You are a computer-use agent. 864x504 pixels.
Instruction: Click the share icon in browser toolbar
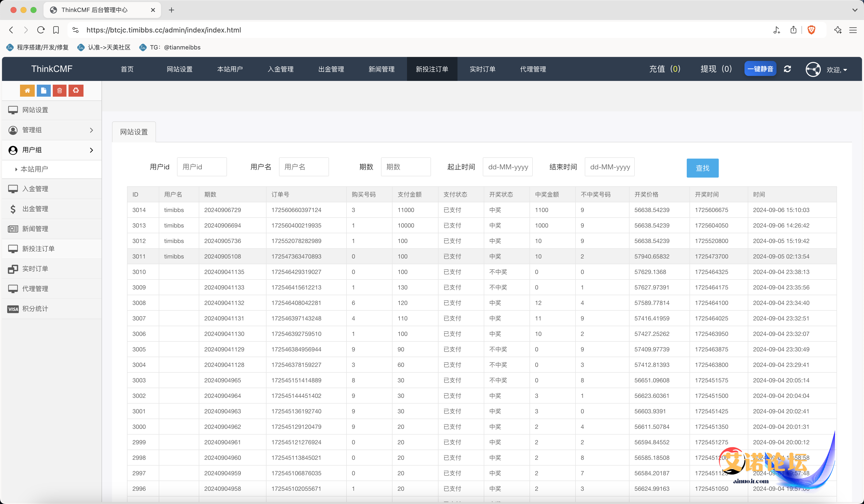point(793,30)
